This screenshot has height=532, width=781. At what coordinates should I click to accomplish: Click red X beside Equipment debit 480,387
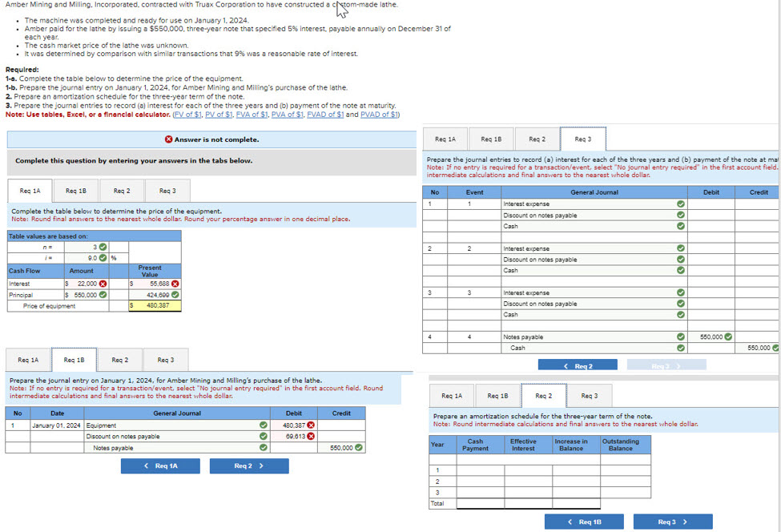(311, 425)
